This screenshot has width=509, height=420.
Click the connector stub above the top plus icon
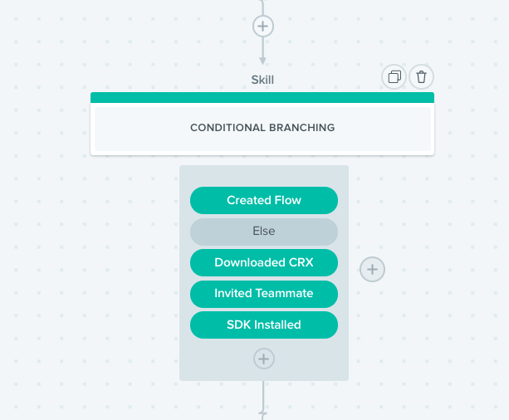click(262, 7)
